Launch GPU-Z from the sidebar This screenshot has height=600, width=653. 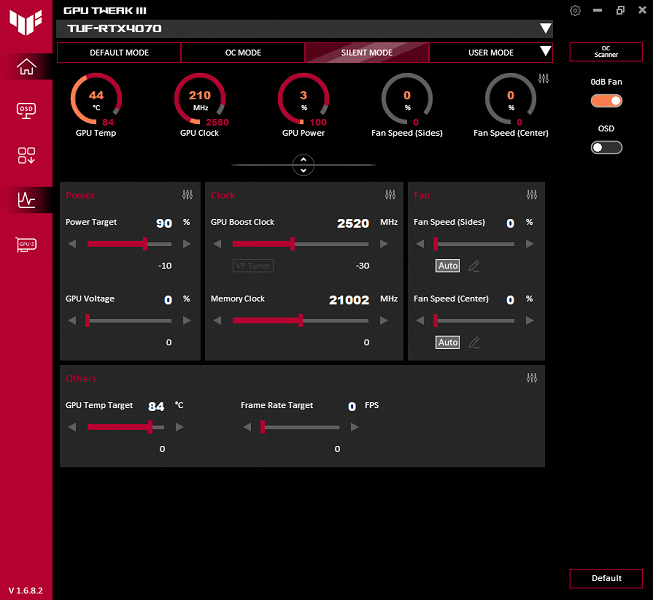point(26,244)
